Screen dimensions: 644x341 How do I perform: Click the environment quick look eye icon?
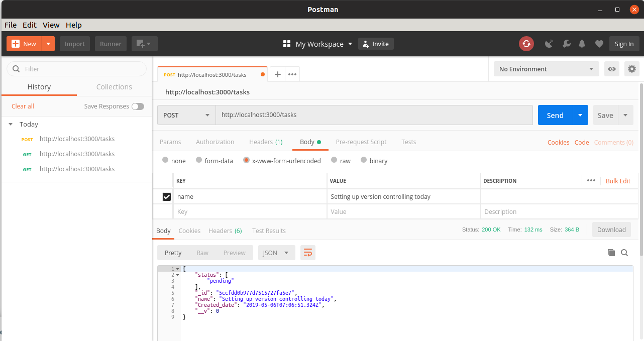[611, 69]
